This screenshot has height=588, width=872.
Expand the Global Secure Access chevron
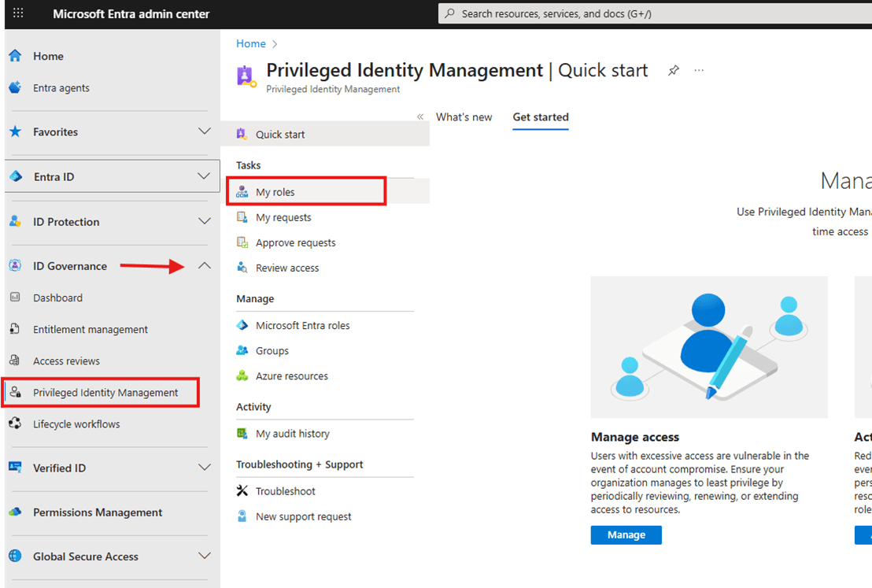pos(205,556)
